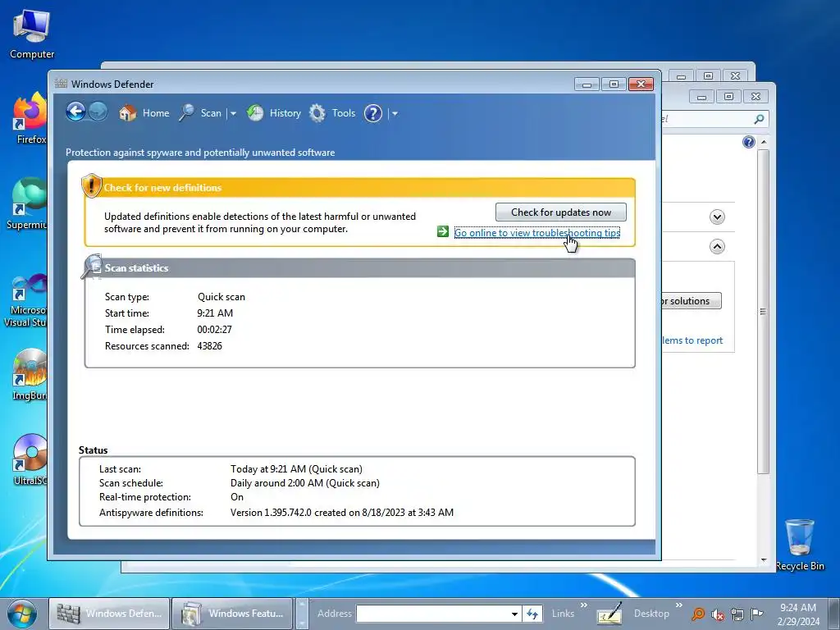The image size is (840, 630).
Task: Click the muted volume tray icon
Action: click(x=717, y=614)
